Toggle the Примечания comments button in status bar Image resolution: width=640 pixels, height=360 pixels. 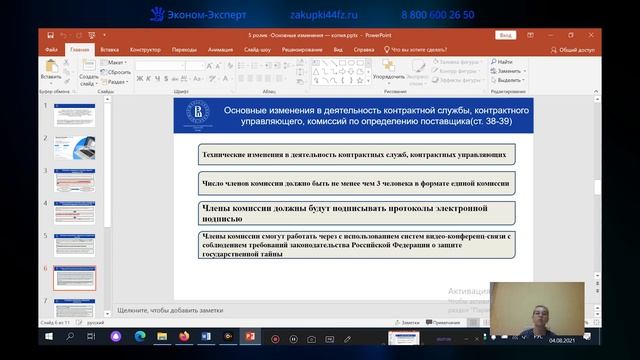pyautogui.click(x=443, y=322)
